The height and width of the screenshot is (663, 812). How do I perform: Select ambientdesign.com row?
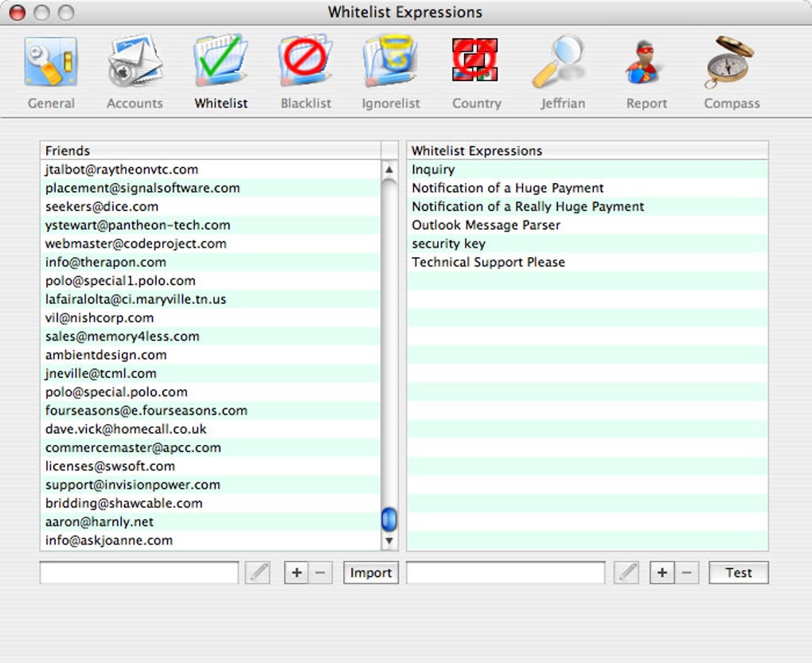210,355
